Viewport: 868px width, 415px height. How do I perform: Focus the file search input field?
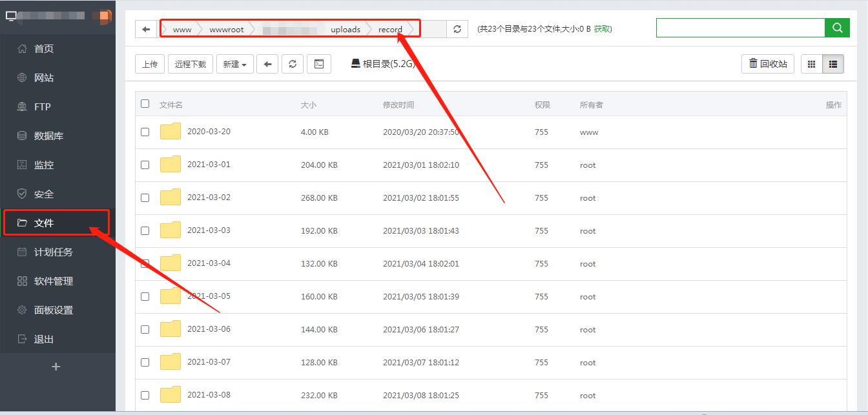coord(741,28)
